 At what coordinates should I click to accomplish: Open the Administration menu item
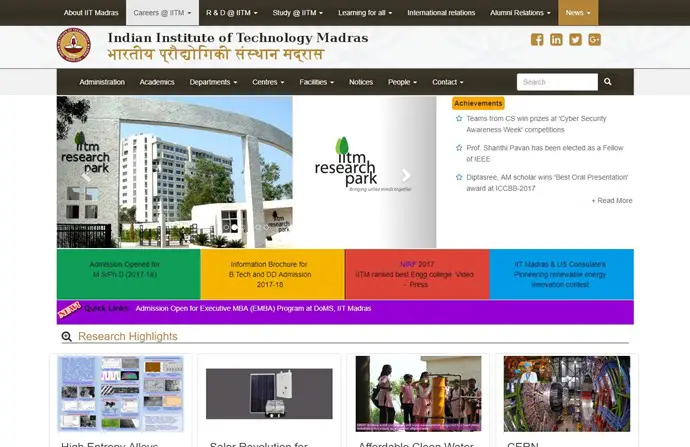(x=102, y=82)
